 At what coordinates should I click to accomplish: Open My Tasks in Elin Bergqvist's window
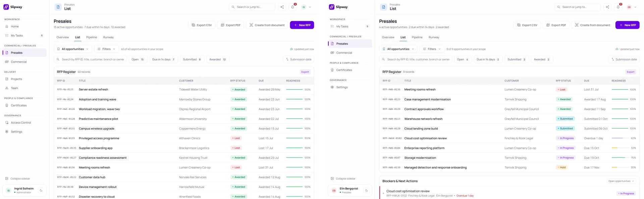(350, 26)
